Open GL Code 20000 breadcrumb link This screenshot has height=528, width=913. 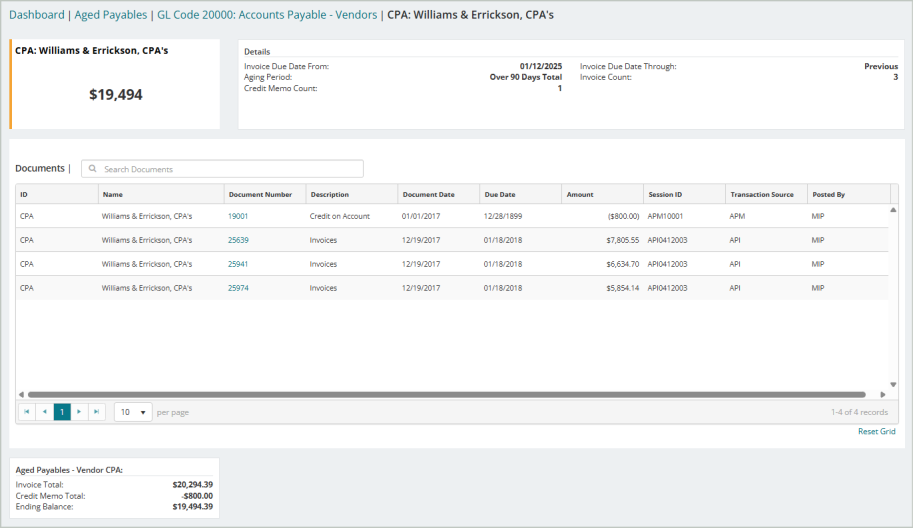267,15
